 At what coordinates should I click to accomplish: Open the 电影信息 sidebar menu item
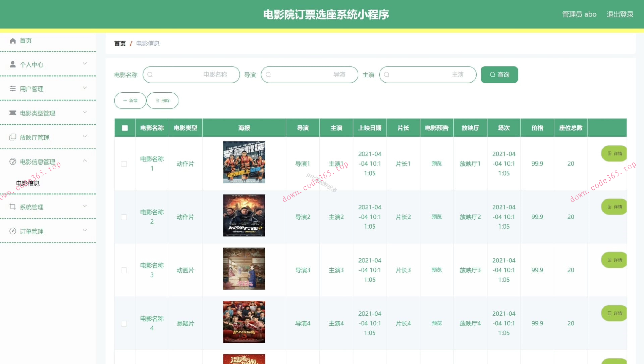tap(28, 183)
